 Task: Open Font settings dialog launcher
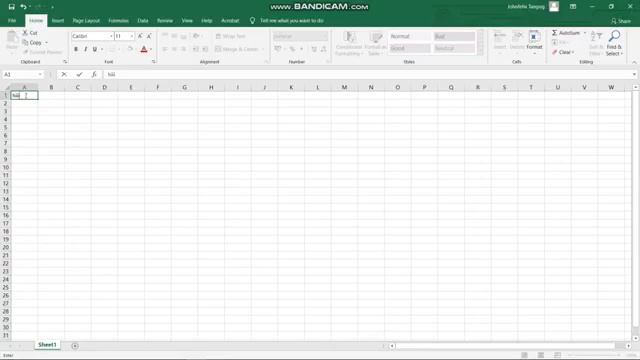coord(154,62)
